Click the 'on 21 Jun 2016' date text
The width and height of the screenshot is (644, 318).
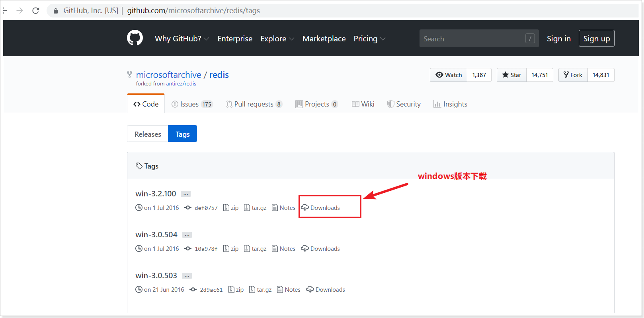(164, 290)
